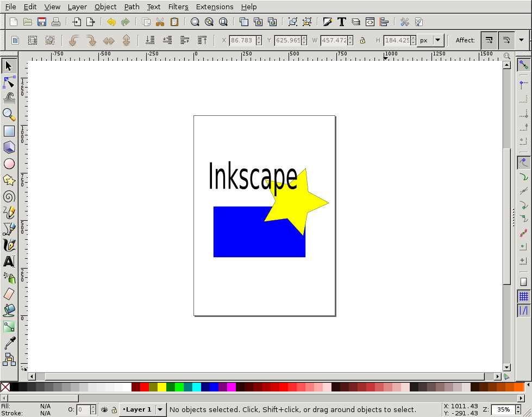
Task: Select the Rectangle tool
Action: [x=9, y=131]
